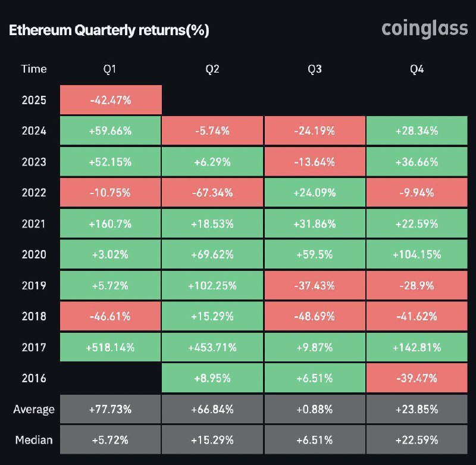The width and height of the screenshot is (476, 465).
Task: Select the Q3 column header
Action: pyautogui.click(x=315, y=69)
